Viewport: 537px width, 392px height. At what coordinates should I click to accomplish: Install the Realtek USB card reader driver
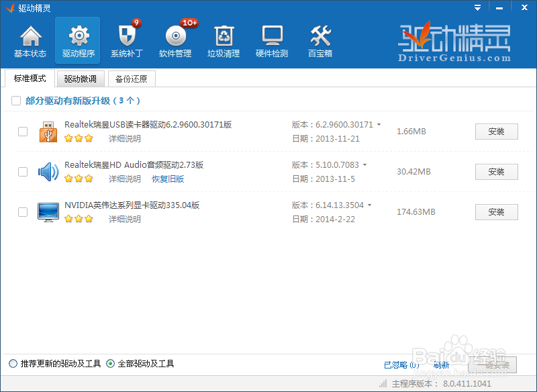[x=496, y=132]
